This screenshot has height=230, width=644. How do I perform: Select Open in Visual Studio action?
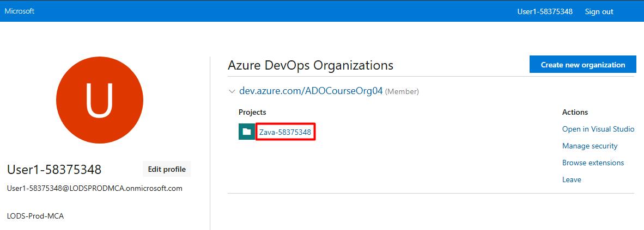pos(598,129)
